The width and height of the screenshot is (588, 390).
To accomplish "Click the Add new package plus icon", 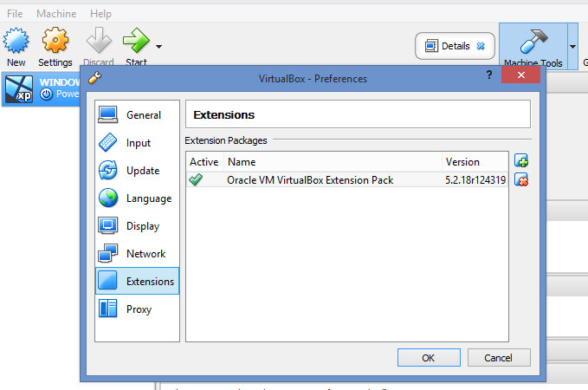I will tap(521, 160).
